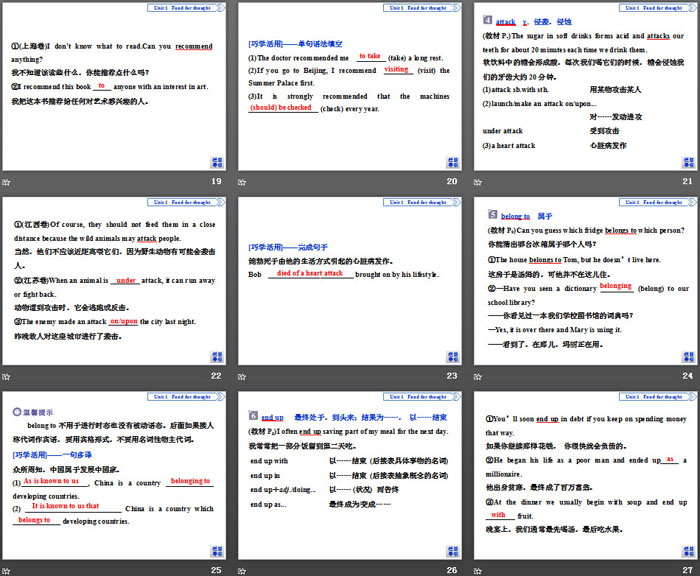This screenshot has height=576, width=700.
Task: Select the slide 19 thumbnail
Action: pyautogui.click(x=114, y=86)
